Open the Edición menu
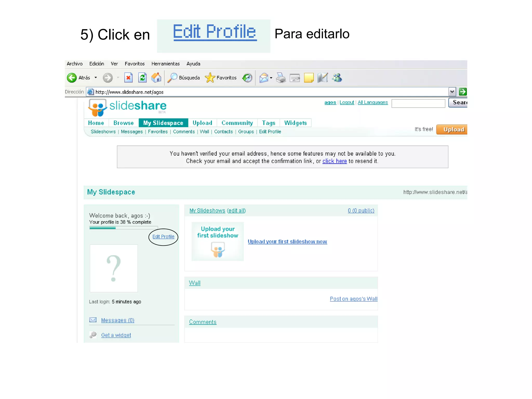The width and height of the screenshot is (532, 399). [97, 64]
